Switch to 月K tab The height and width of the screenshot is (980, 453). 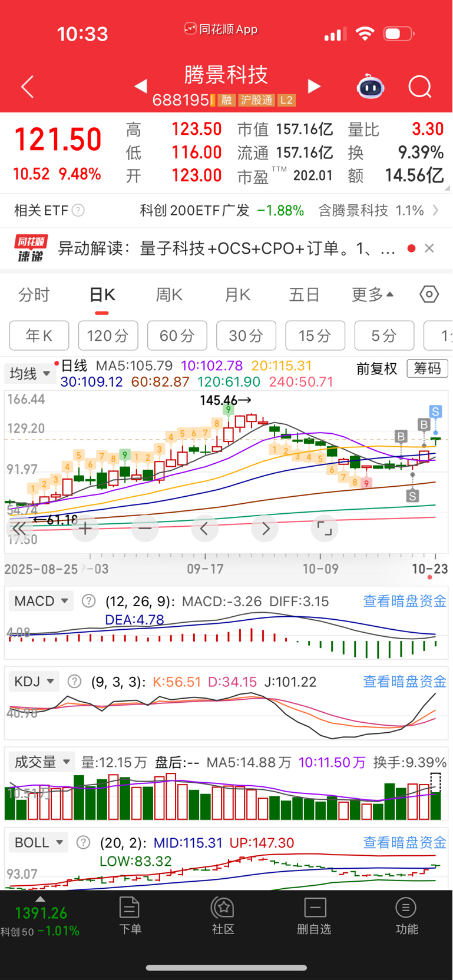click(x=238, y=294)
